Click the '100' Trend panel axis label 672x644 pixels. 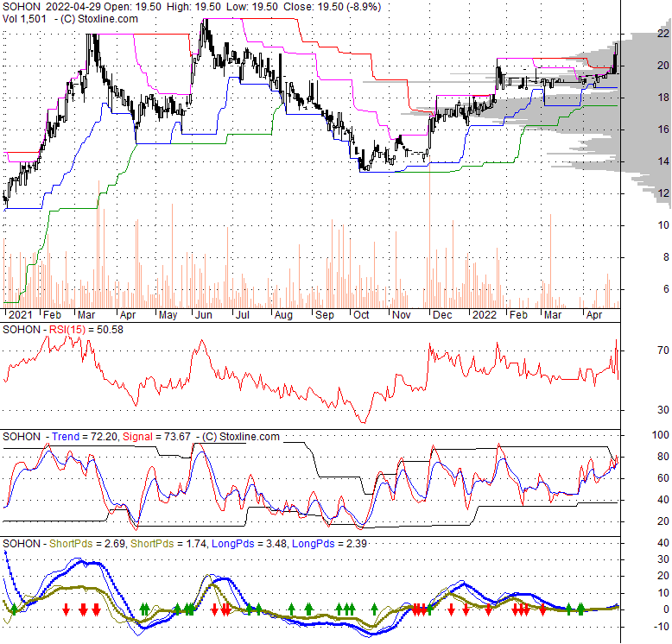click(661, 435)
